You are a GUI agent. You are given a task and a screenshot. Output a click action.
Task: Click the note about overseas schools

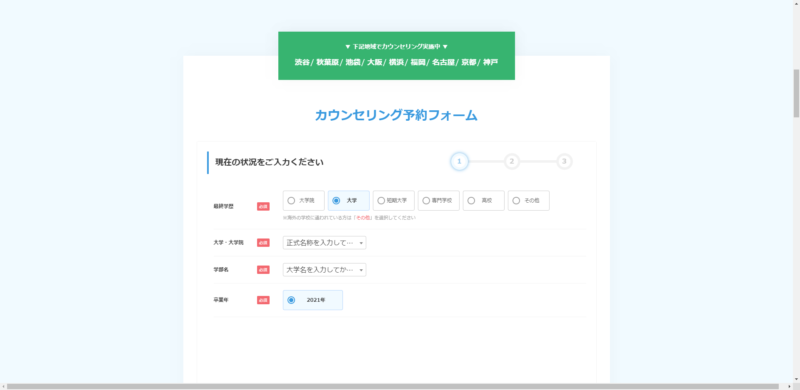click(x=349, y=218)
